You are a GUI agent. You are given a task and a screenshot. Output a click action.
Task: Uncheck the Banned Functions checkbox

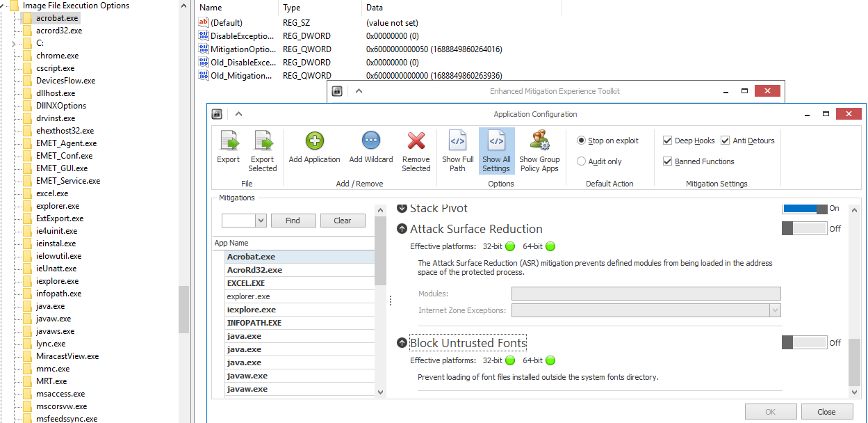[x=668, y=161]
